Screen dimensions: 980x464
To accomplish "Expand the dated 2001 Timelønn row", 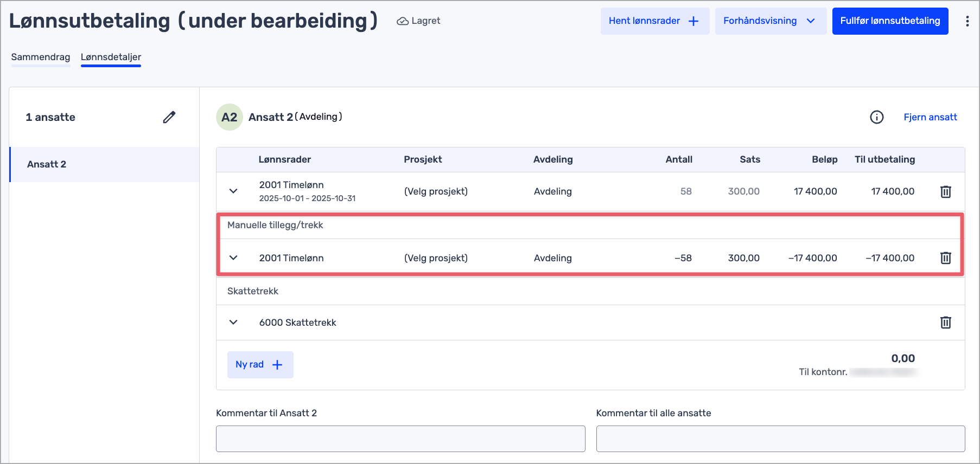I will coord(233,191).
